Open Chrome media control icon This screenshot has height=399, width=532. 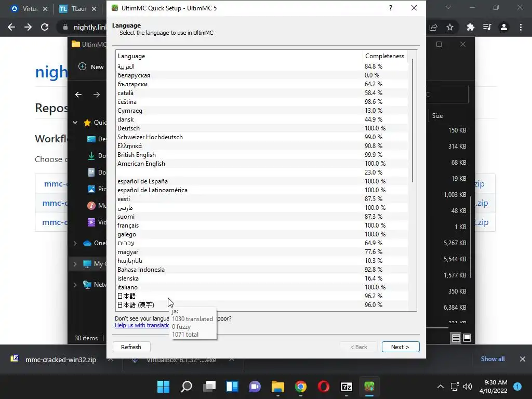click(x=487, y=27)
